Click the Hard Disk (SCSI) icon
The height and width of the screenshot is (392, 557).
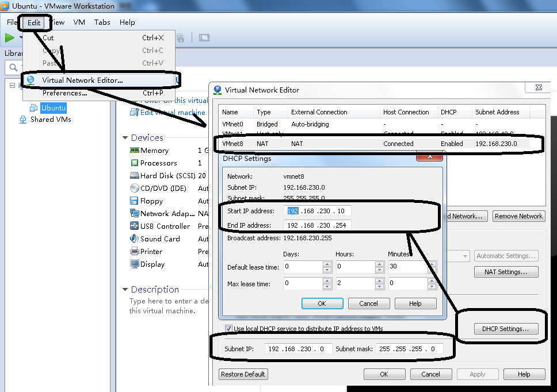pos(135,176)
